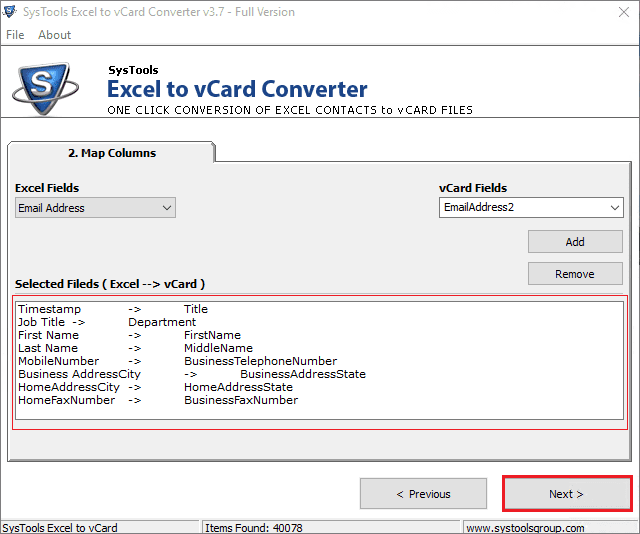Click the Excel to vCard Converter title
Viewport: 640px width, 534px height.
point(237,89)
